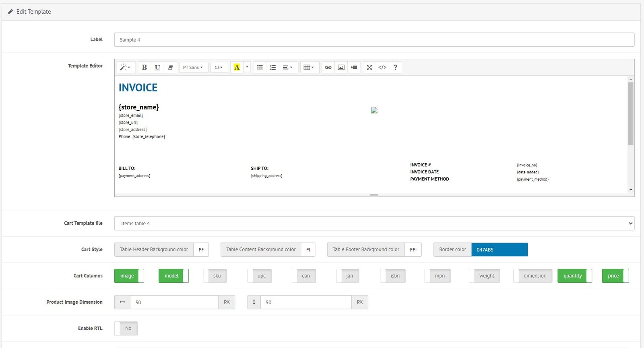Turn on the weight cart column

point(485,276)
